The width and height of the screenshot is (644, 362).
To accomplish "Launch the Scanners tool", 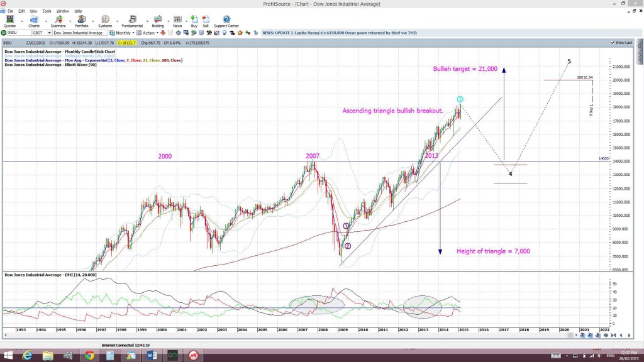I will [x=58, y=21].
